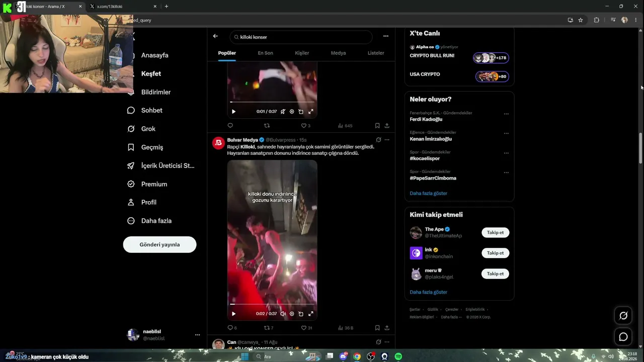Open naeblisl account switcher menu
644x362 pixels.
(197, 335)
